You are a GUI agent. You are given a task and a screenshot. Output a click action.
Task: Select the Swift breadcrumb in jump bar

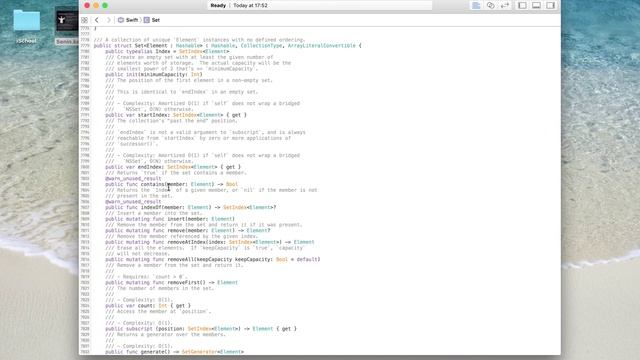128,20
